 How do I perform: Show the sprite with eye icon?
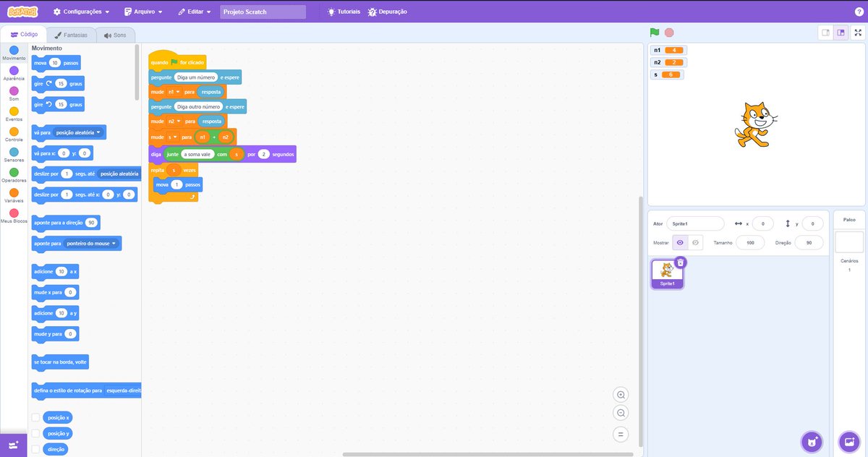(x=679, y=243)
